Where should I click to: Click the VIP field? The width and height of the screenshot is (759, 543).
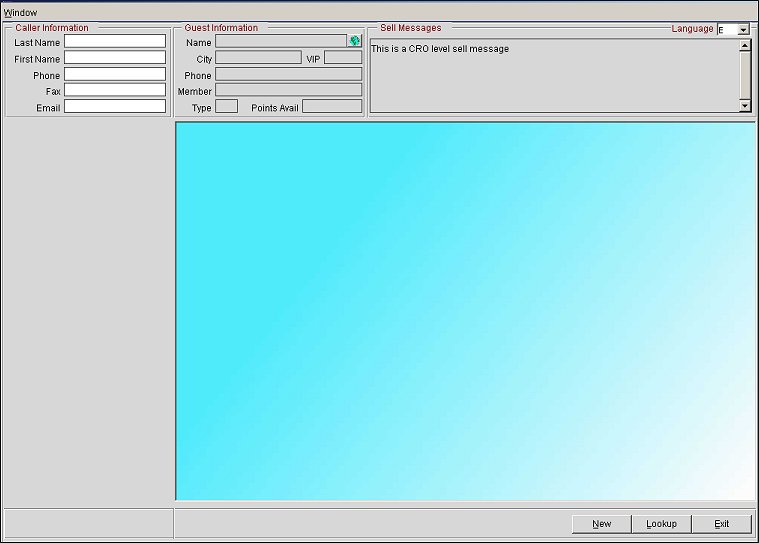click(x=343, y=58)
